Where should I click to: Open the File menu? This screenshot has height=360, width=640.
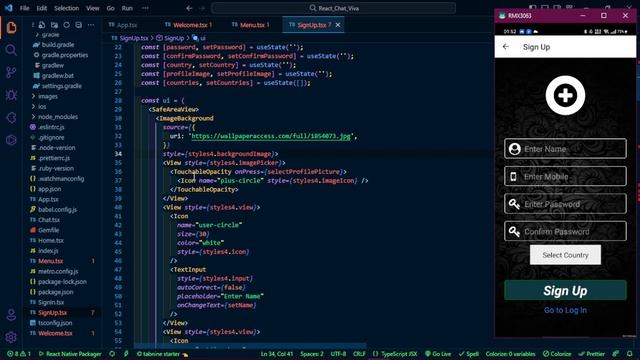pos(24,8)
